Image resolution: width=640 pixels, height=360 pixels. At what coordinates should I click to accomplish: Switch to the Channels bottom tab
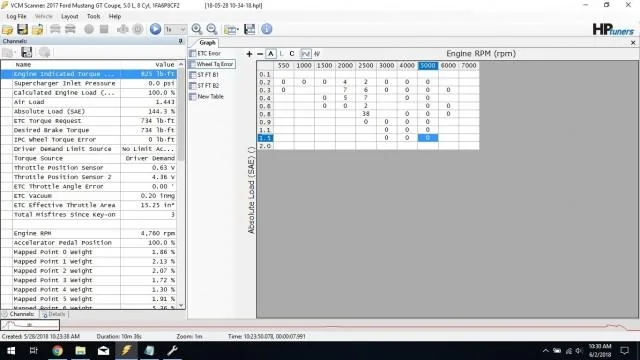point(19,314)
